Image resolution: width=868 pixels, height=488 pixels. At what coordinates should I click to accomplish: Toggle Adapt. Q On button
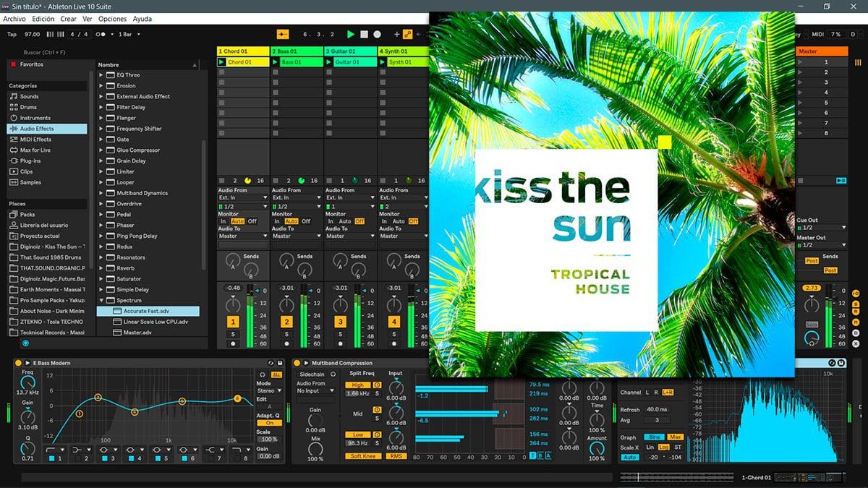click(x=269, y=423)
